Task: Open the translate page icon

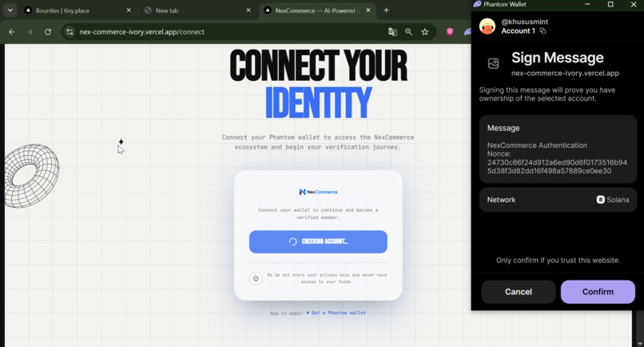Action: click(392, 32)
